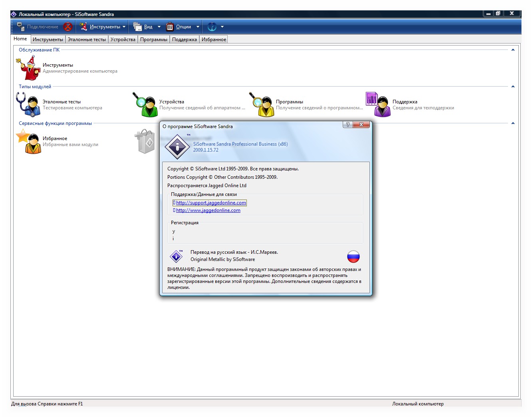Image resolution: width=532 pixels, height=417 pixels.
Task: Open the Поддержка purple module icon
Action: click(378, 105)
